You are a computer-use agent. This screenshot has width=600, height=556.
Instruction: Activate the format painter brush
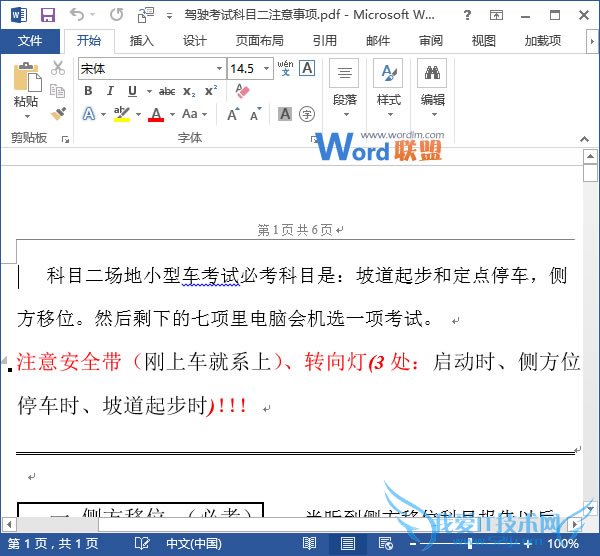58,114
